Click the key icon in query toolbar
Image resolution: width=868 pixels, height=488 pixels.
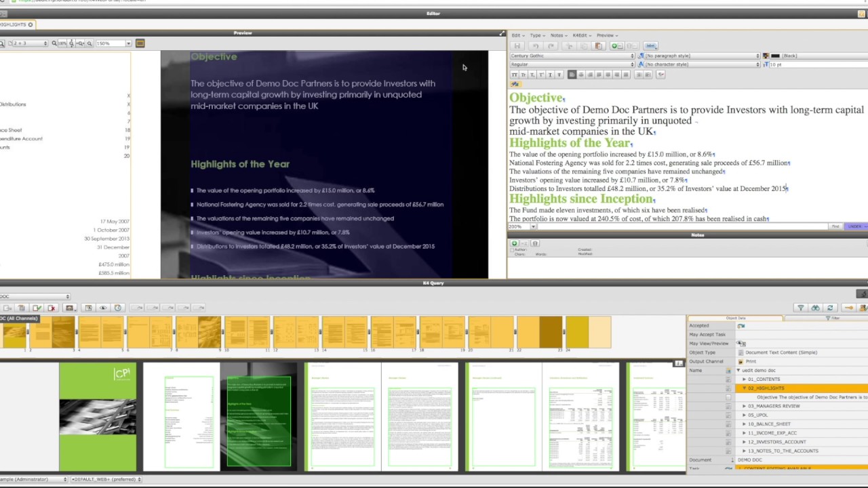pos(848,308)
